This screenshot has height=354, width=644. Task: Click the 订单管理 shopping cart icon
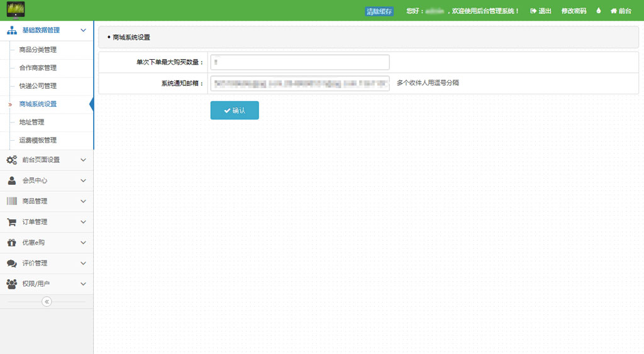click(x=12, y=222)
